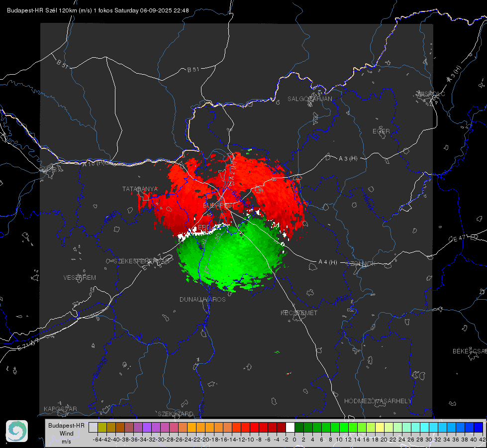This screenshot has height=448, width=487.
Task: Click the ÉRD town label
Action: click(x=204, y=227)
